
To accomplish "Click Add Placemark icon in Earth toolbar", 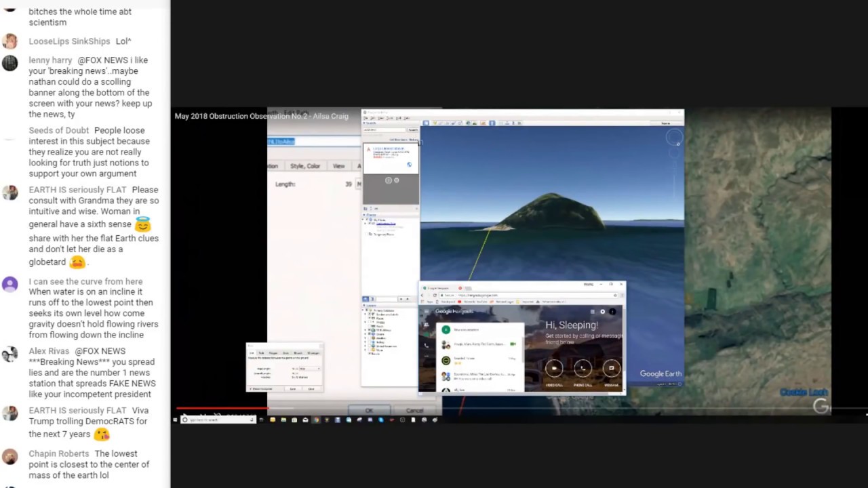I will tap(435, 123).
